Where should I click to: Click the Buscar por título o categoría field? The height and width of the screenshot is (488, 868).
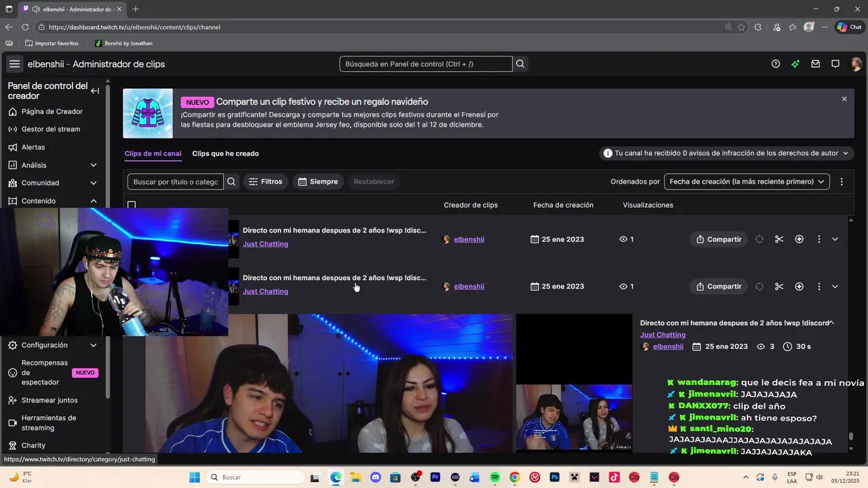click(x=176, y=182)
